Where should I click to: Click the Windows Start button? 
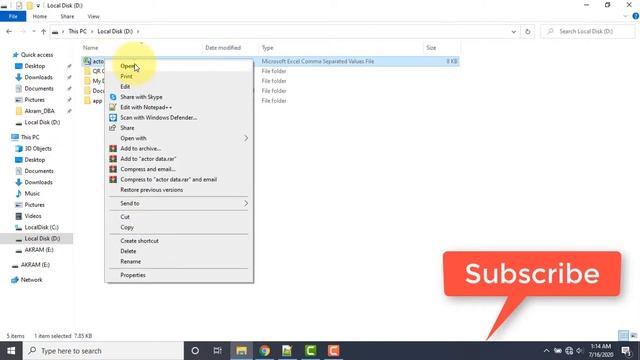pyautogui.click(x=11, y=351)
